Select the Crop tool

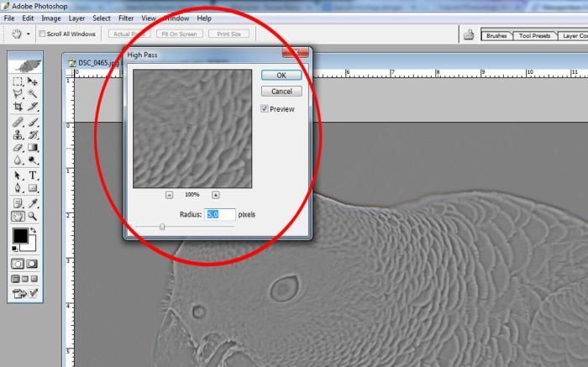click(x=18, y=107)
